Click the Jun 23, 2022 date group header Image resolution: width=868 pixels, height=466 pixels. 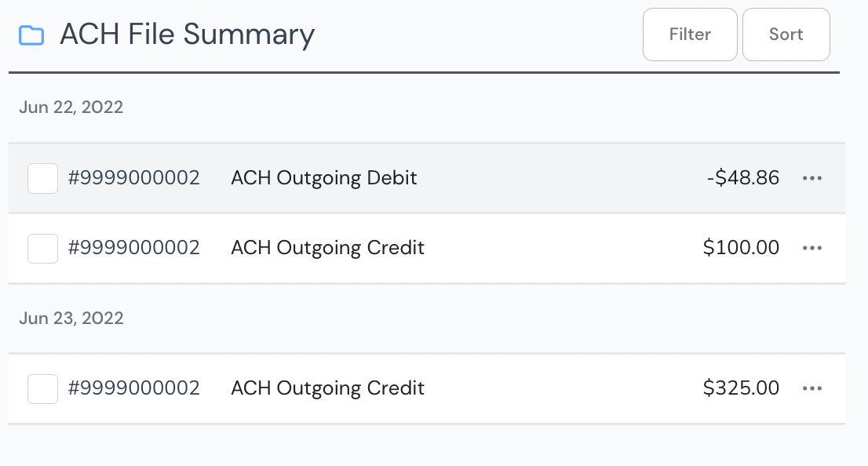pyautogui.click(x=71, y=319)
